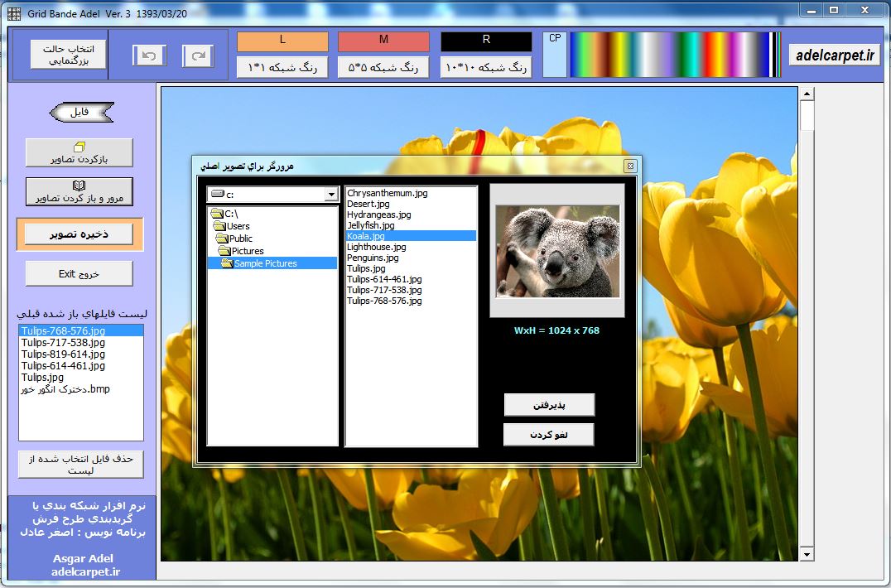The height and width of the screenshot is (588, 891).
Task: Close the image browser dialog
Action: point(629,166)
